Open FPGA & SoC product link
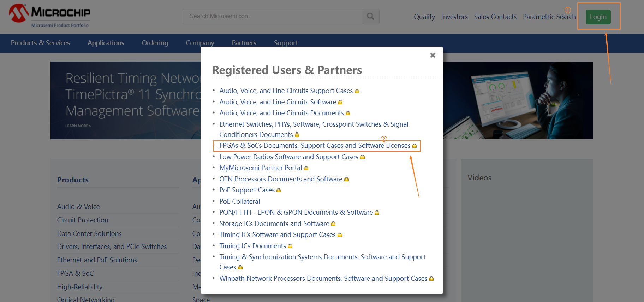This screenshot has width=644, height=302. [x=76, y=273]
